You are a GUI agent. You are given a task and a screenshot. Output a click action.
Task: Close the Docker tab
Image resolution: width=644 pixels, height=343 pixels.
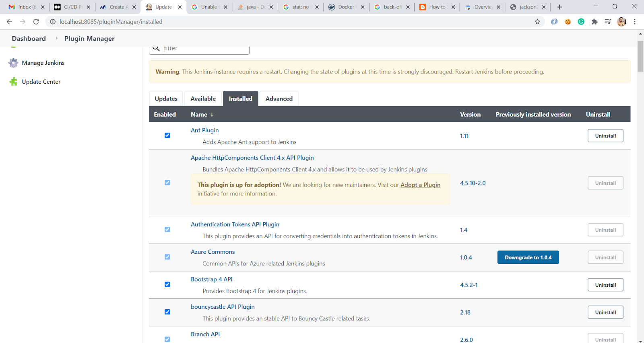363,7
